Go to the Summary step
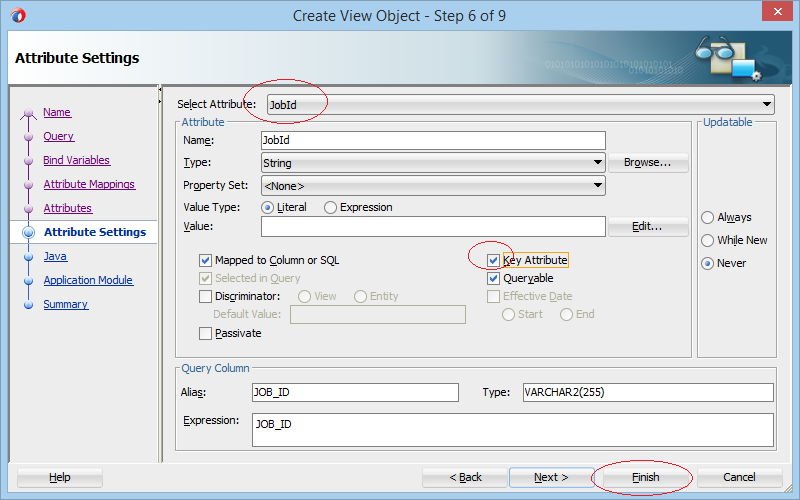The height and width of the screenshot is (500, 800). [65, 304]
